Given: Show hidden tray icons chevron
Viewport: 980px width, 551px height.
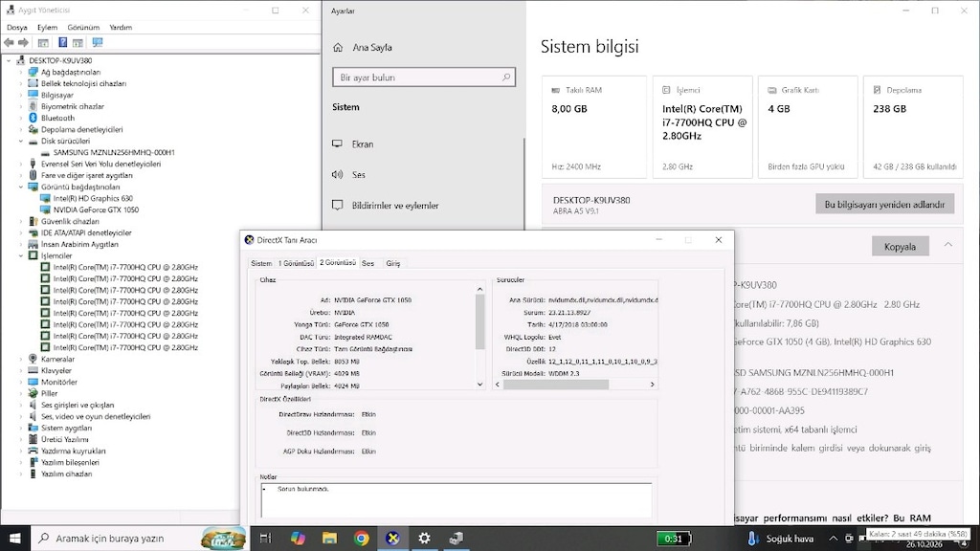Looking at the screenshot, I should coord(834,538).
